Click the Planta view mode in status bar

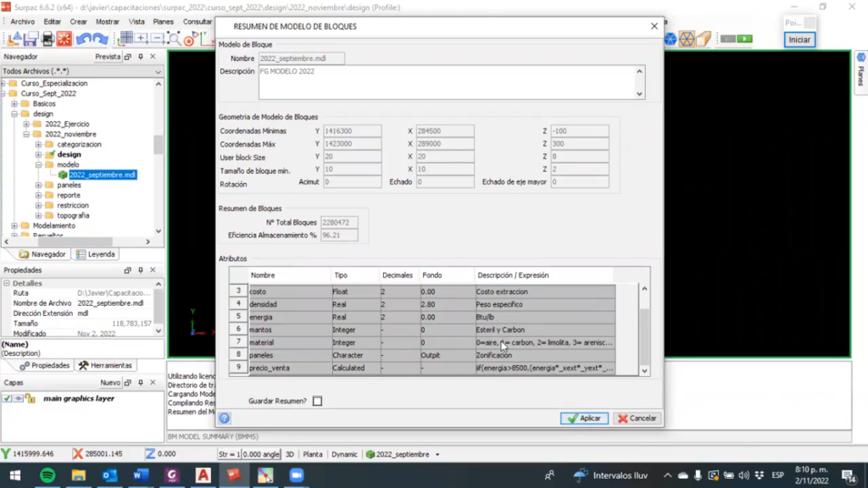click(313, 454)
